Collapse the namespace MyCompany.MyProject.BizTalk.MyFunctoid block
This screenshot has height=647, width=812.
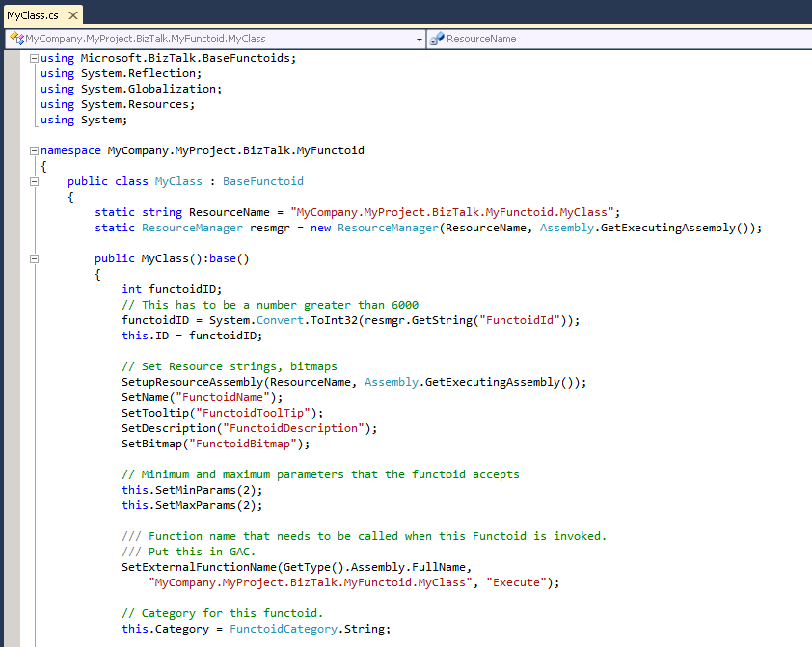tap(35, 150)
